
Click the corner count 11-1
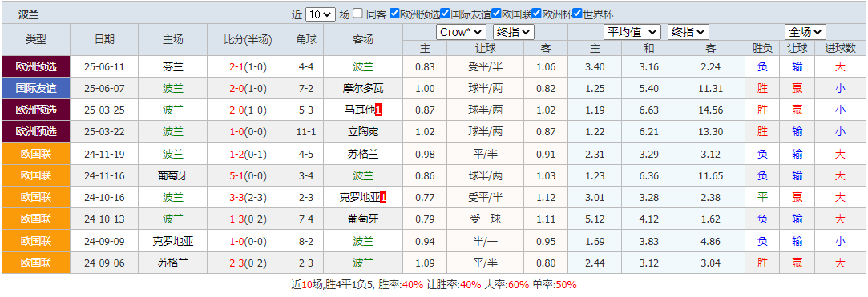tap(306, 132)
